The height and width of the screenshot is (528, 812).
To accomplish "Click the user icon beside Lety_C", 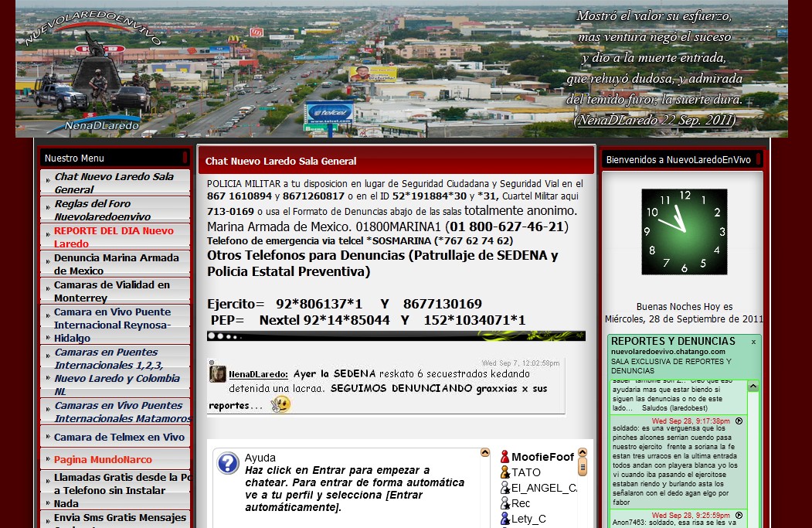I will click(x=505, y=519).
